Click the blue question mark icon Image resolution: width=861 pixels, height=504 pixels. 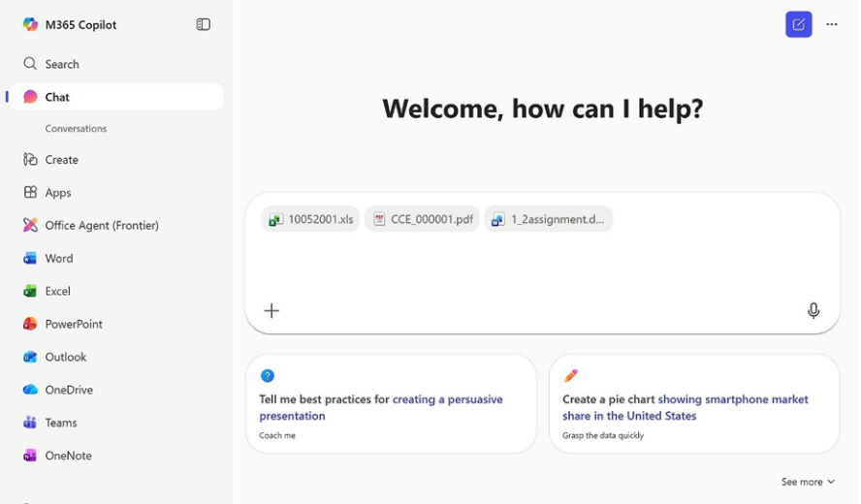(x=268, y=375)
